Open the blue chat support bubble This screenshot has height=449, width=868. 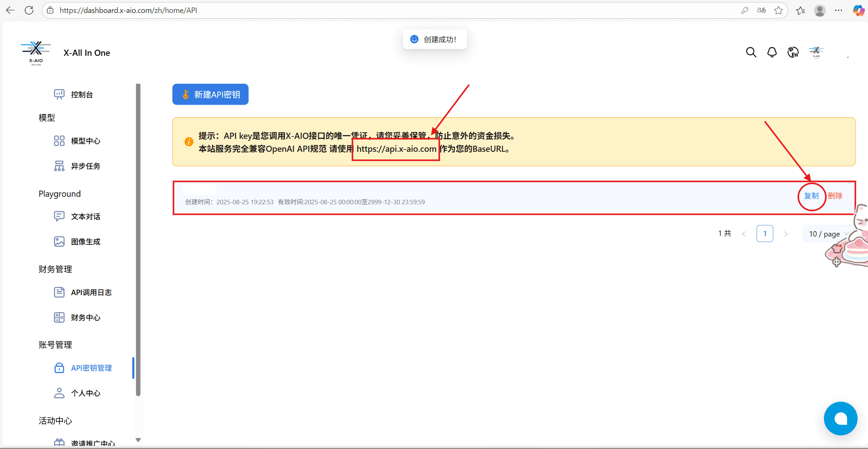pos(840,418)
